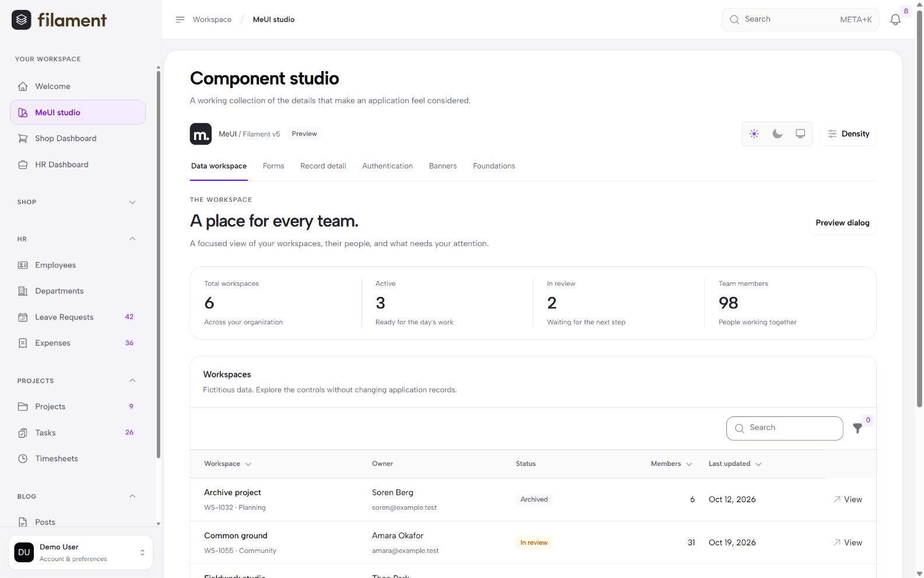Open the Density settings button
The width and height of the screenshot is (924, 578).
(848, 134)
